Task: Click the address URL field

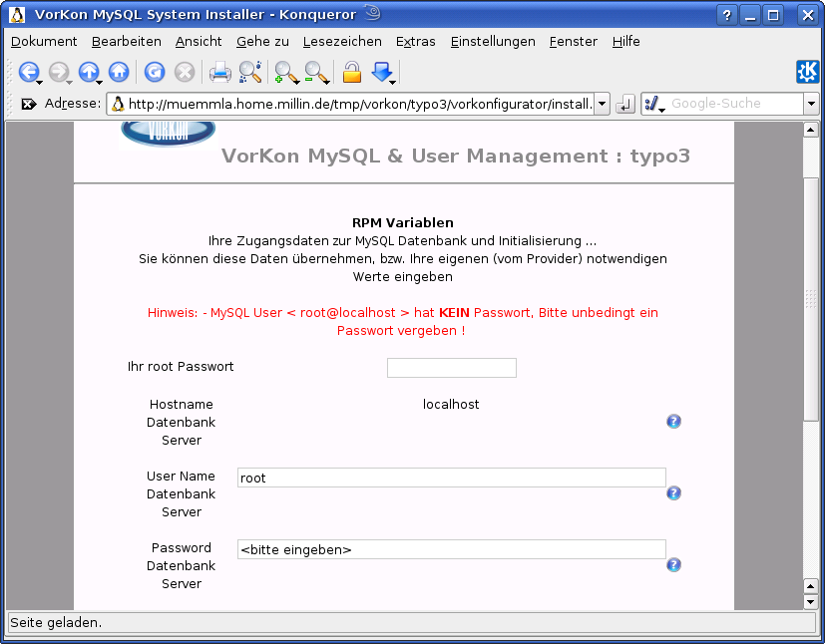Action: coord(351,104)
